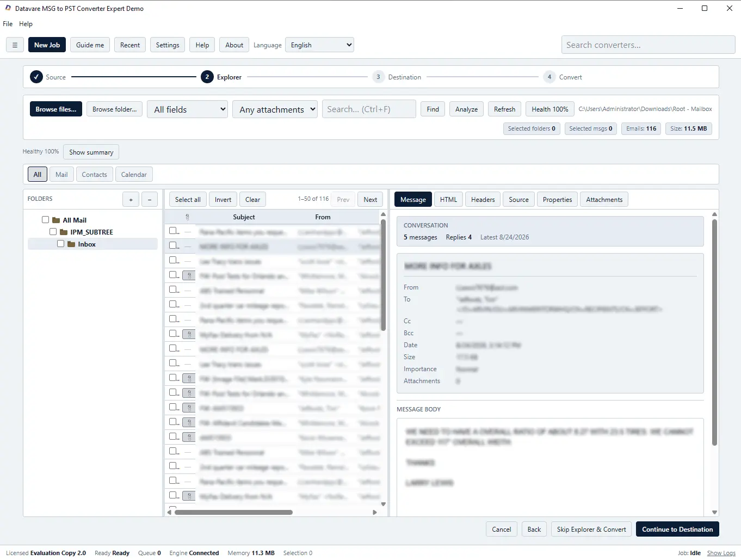Click the Emails: 116 counter
The height and width of the screenshot is (560, 741).
click(641, 129)
